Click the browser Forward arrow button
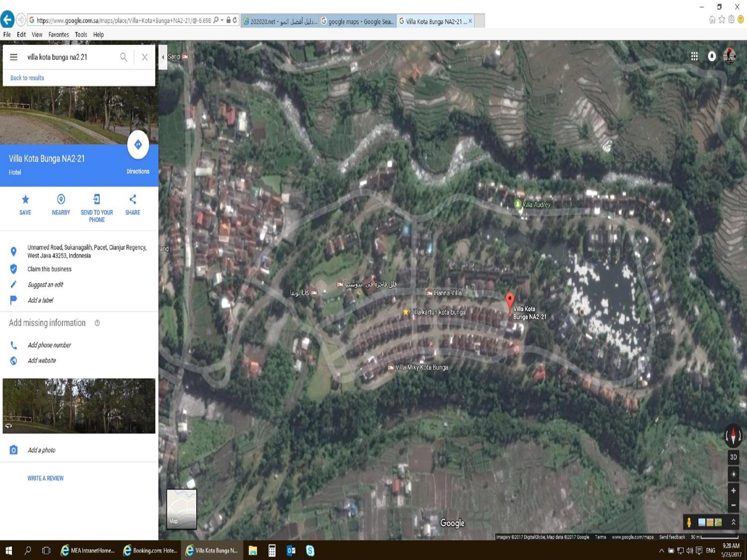Screen dimensions: 747x560 21,20
